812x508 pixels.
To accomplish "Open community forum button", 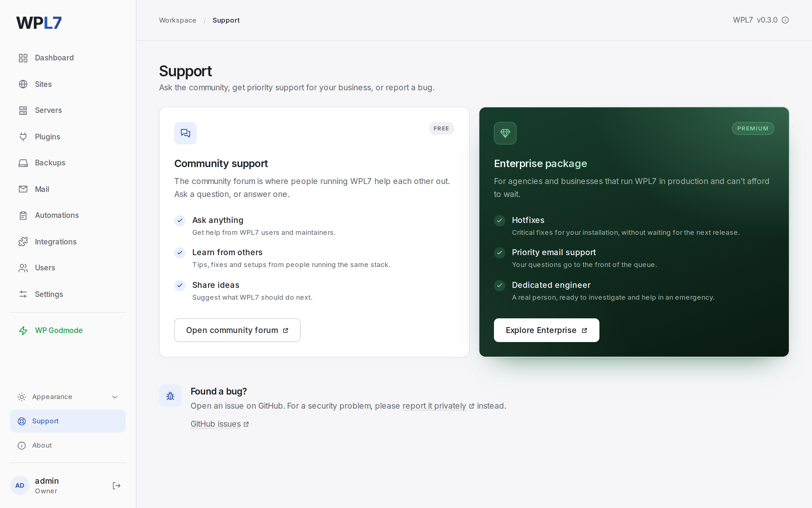I will tap(237, 330).
